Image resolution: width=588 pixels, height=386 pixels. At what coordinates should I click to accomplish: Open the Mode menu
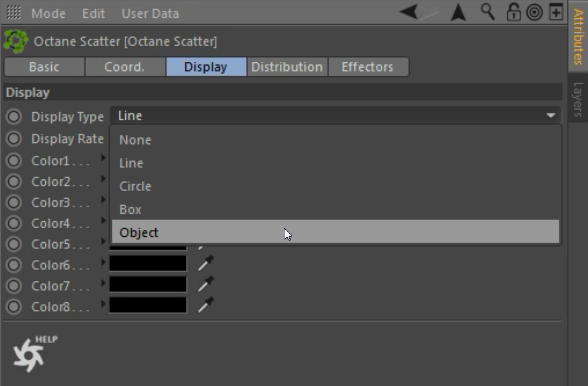click(x=48, y=14)
